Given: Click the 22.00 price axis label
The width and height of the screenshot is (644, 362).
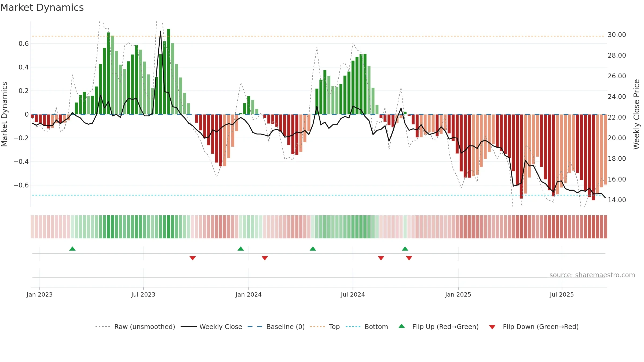Looking at the screenshot, I should 617,117.
